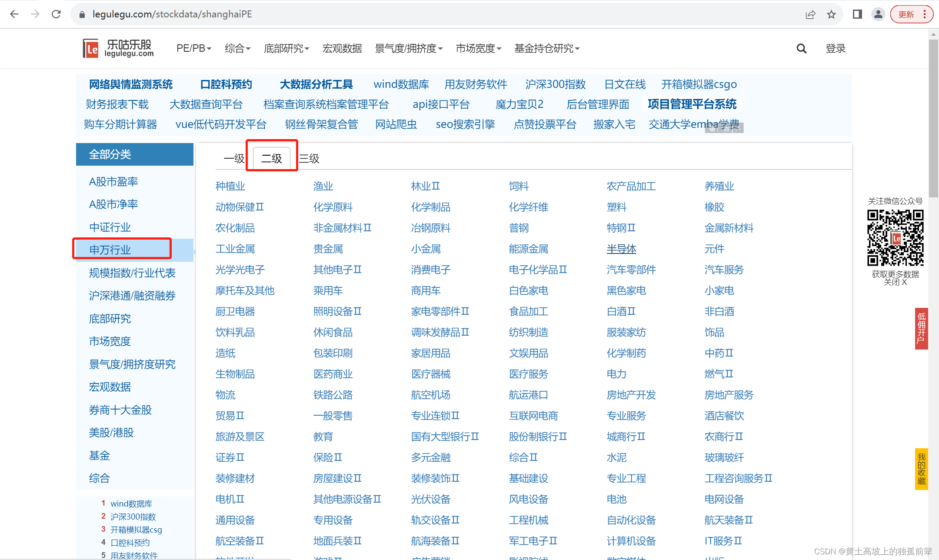Switch to the 一级 tab
Image resolution: width=939 pixels, height=560 pixels.
coord(234,159)
